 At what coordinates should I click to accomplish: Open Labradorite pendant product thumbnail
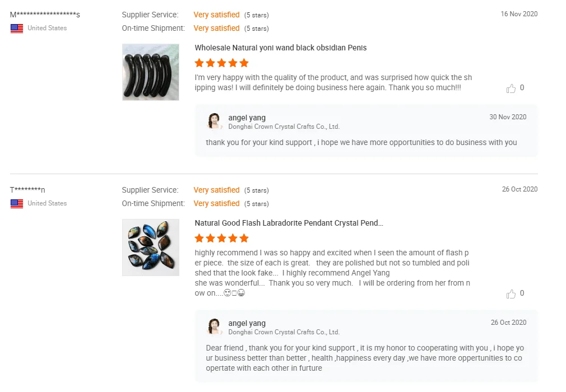click(151, 248)
